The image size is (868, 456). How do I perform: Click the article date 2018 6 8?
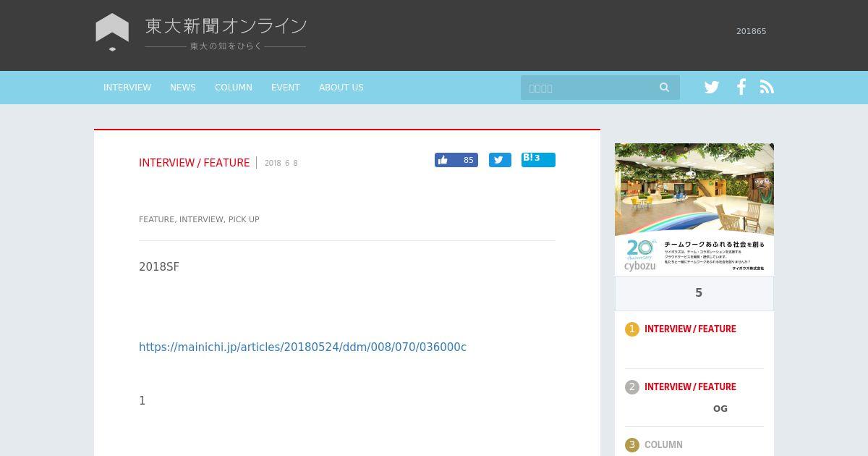click(x=281, y=164)
